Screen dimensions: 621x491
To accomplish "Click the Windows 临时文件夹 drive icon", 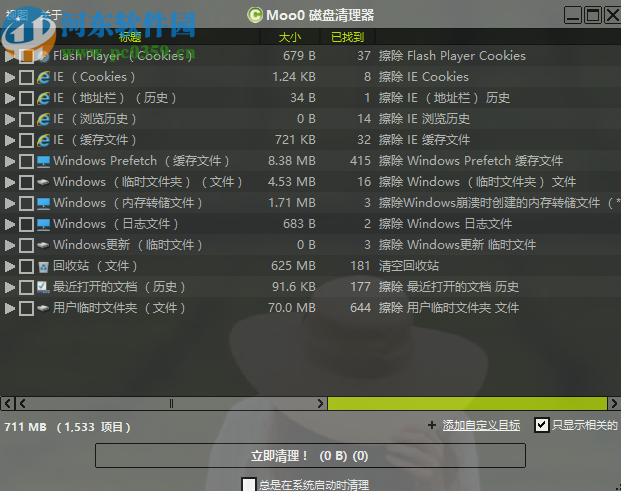I will 44,182.
